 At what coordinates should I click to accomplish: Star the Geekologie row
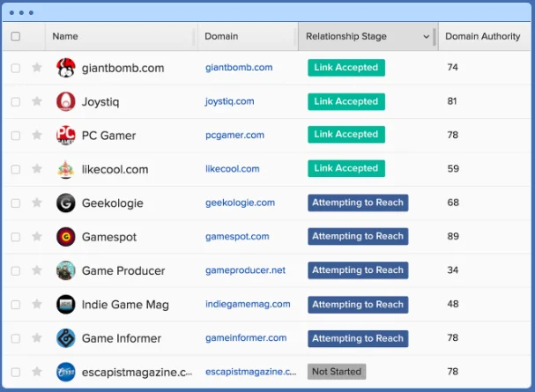[x=37, y=203]
